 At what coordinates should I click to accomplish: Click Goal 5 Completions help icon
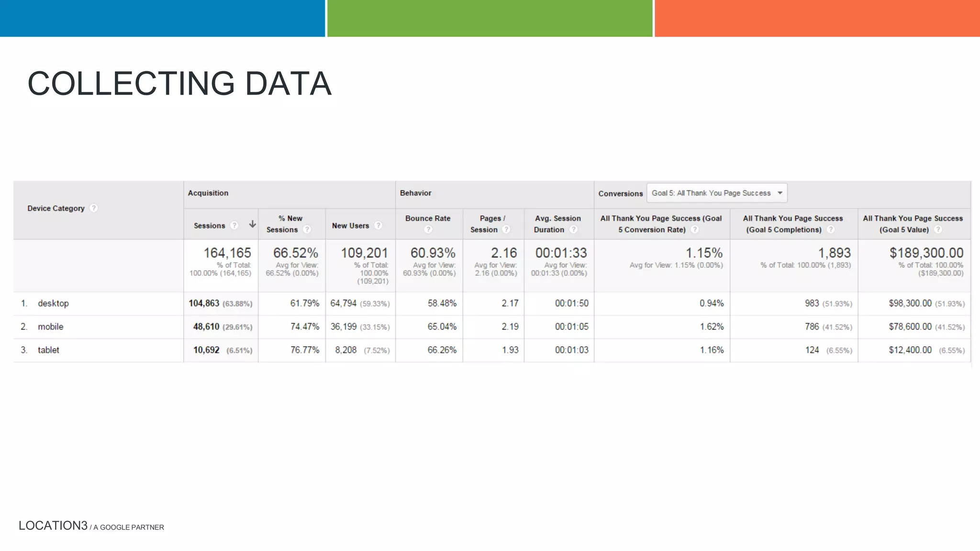point(831,230)
